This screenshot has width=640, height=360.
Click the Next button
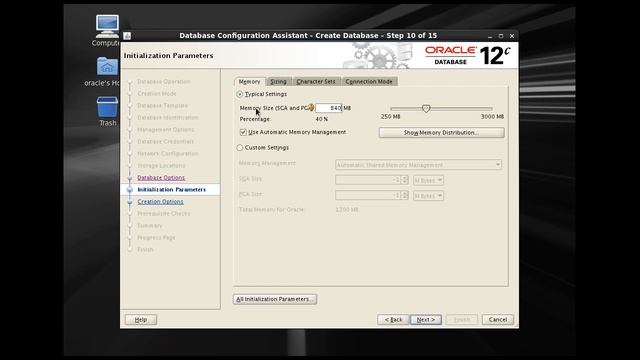point(426,320)
